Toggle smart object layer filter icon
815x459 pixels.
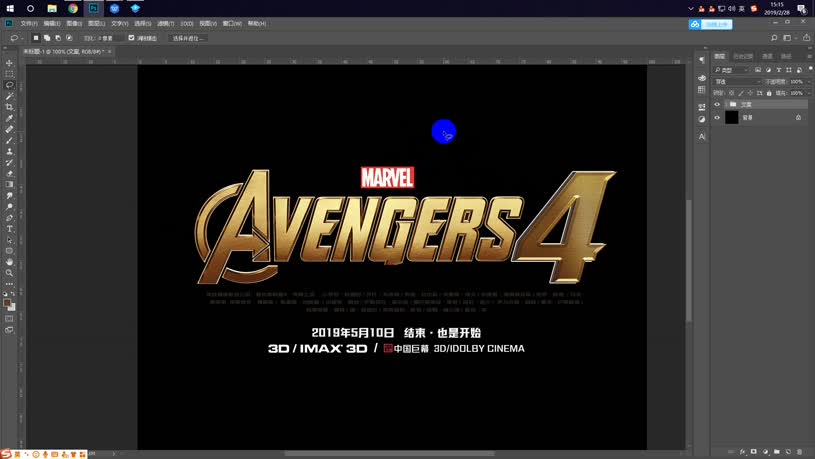click(x=799, y=70)
